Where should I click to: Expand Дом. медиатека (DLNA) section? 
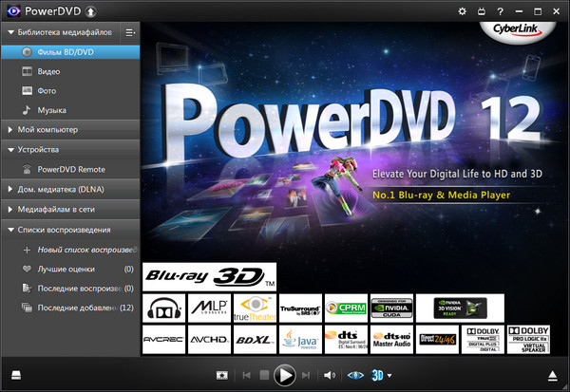(9, 190)
